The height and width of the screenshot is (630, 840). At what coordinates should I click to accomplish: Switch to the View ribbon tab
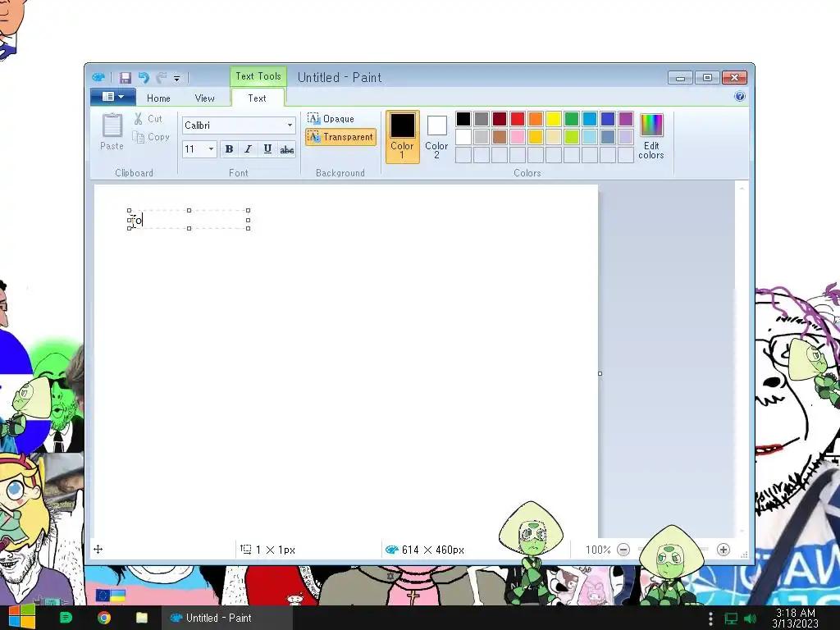204,98
